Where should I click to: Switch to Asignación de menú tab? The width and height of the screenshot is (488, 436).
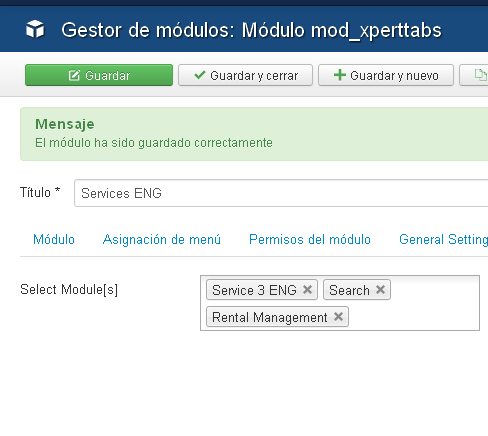point(162,240)
